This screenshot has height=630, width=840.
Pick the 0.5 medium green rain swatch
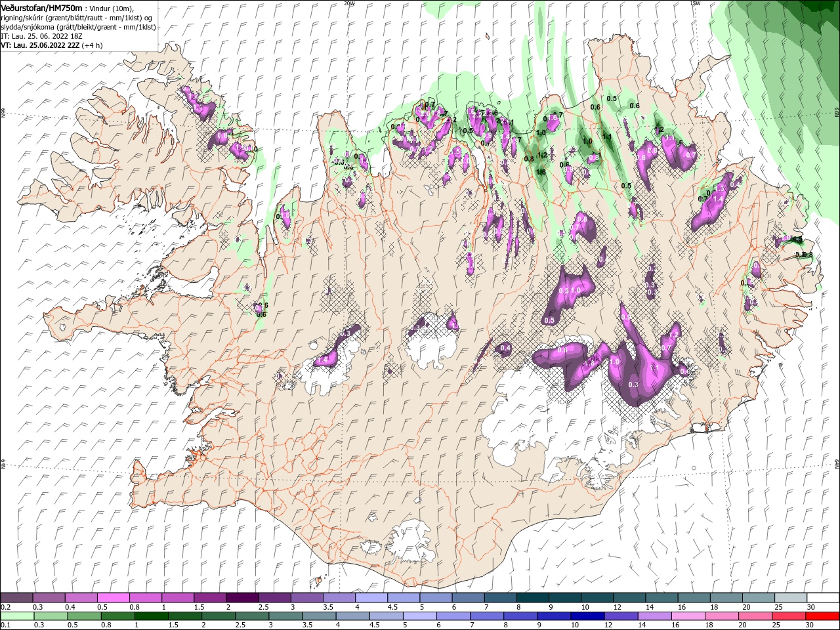pyautogui.click(x=83, y=616)
